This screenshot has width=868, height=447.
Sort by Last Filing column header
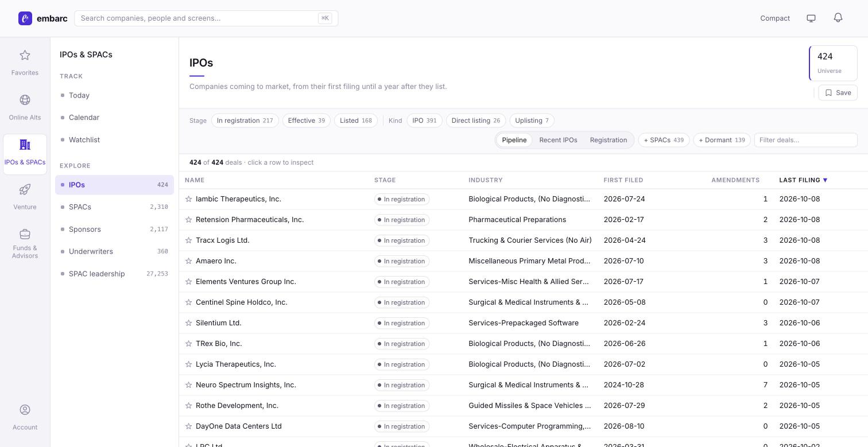click(x=803, y=180)
